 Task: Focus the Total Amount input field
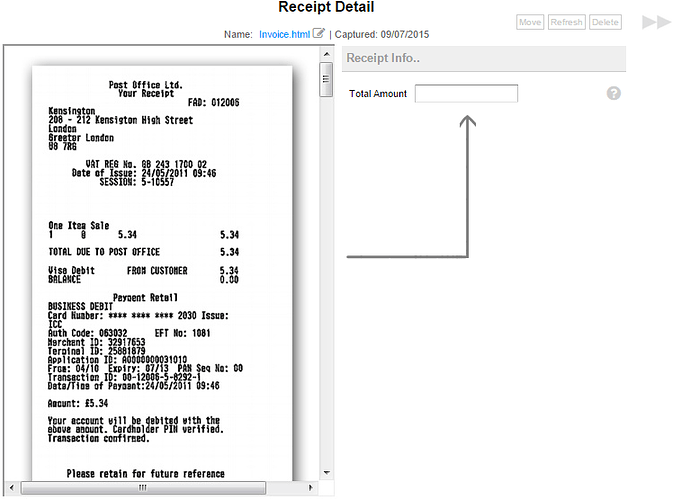tap(466, 94)
